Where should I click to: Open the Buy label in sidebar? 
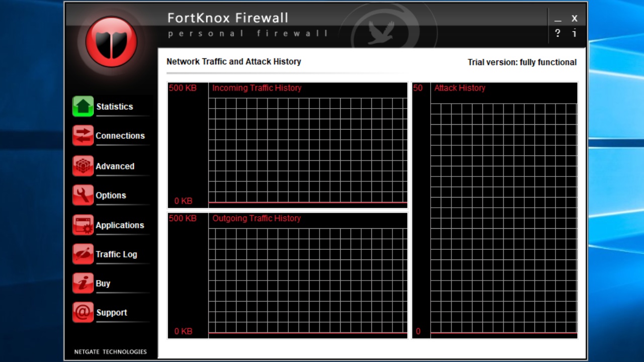tap(103, 284)
